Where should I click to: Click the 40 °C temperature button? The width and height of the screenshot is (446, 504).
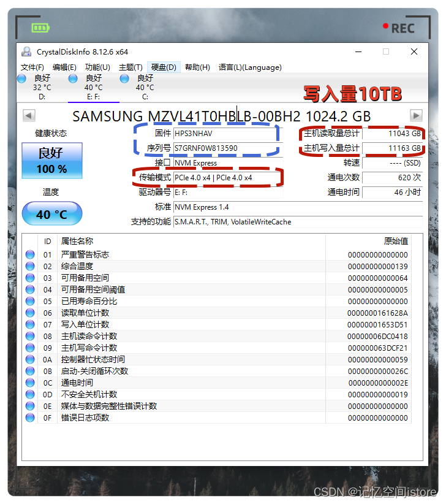coord(52,214)
